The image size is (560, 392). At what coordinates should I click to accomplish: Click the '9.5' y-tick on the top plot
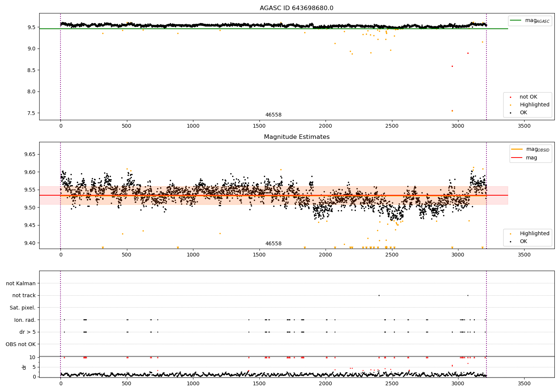pyautogui.click(x=31, y=27)
